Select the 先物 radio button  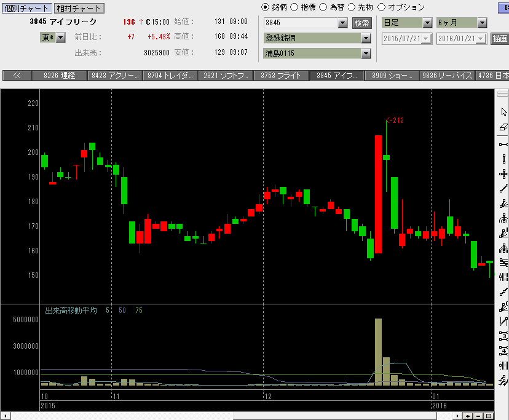352,7
